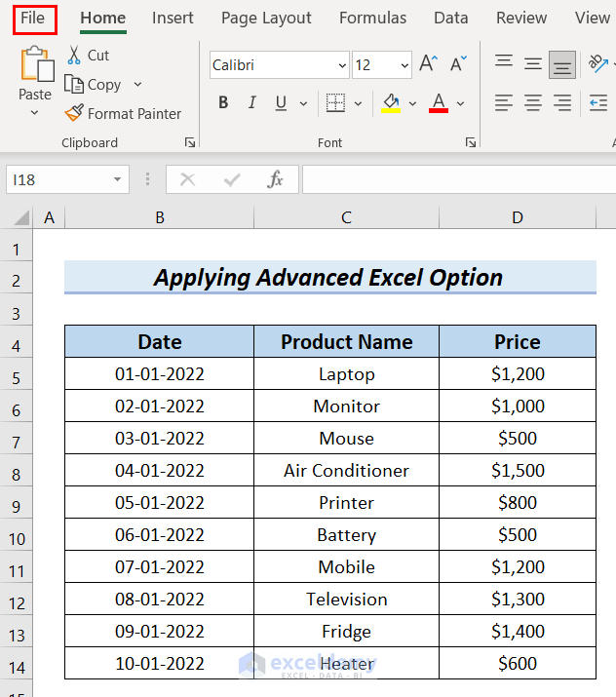Screen dimensions: 616x697
Task: Align text right
Action: tap(562, 103)
